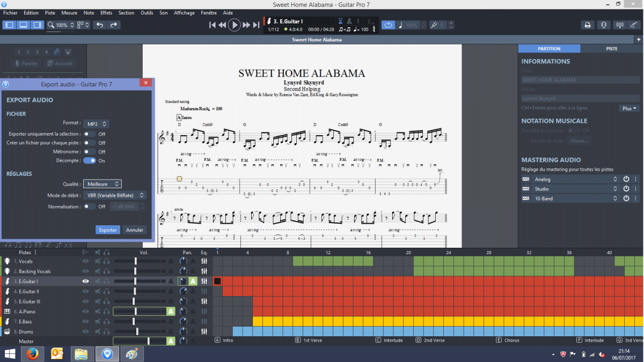644x362 pixels.
Task: Switch to the PISTE tab
Action: 612,48
